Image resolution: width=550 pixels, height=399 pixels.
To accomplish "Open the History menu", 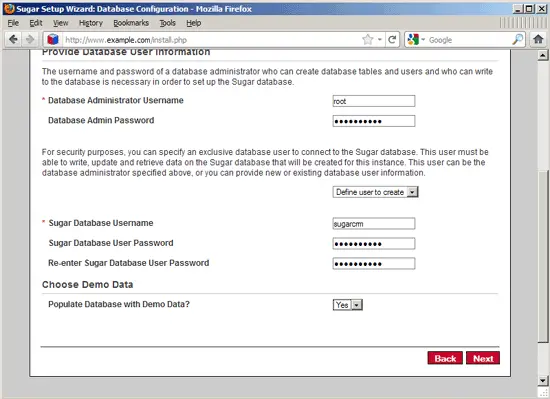I will (90, 23).
